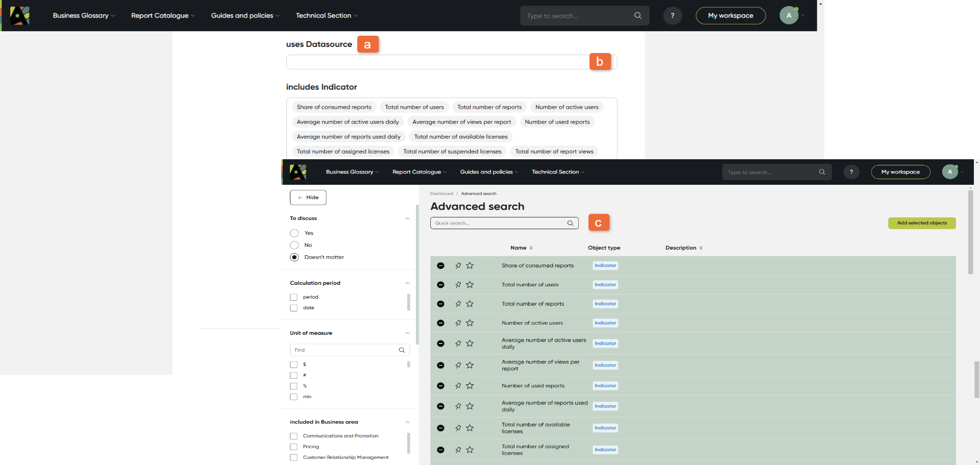
Task: Pin the 'Total number of available licenses' row
Action: (458, 428)
